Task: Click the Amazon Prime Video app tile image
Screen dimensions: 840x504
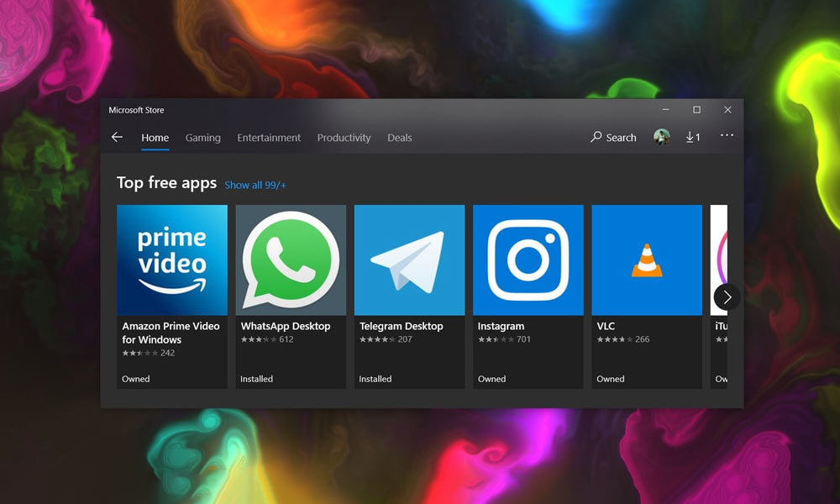Action: pos(172,260)
